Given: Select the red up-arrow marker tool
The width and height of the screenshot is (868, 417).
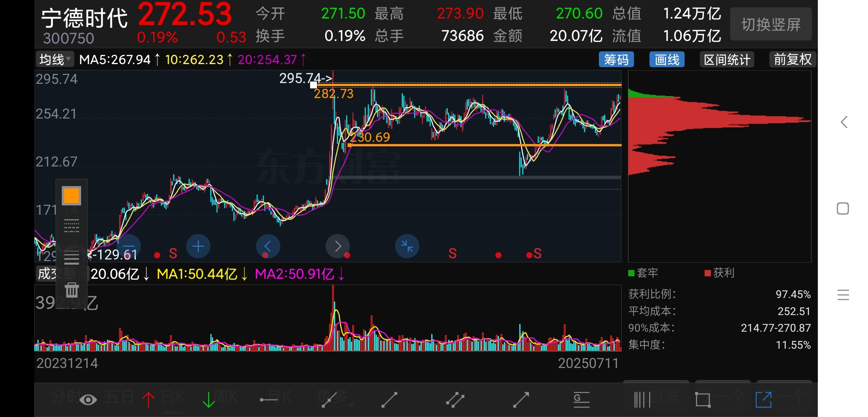Looking at the screenshot, I should coord(148,400).
